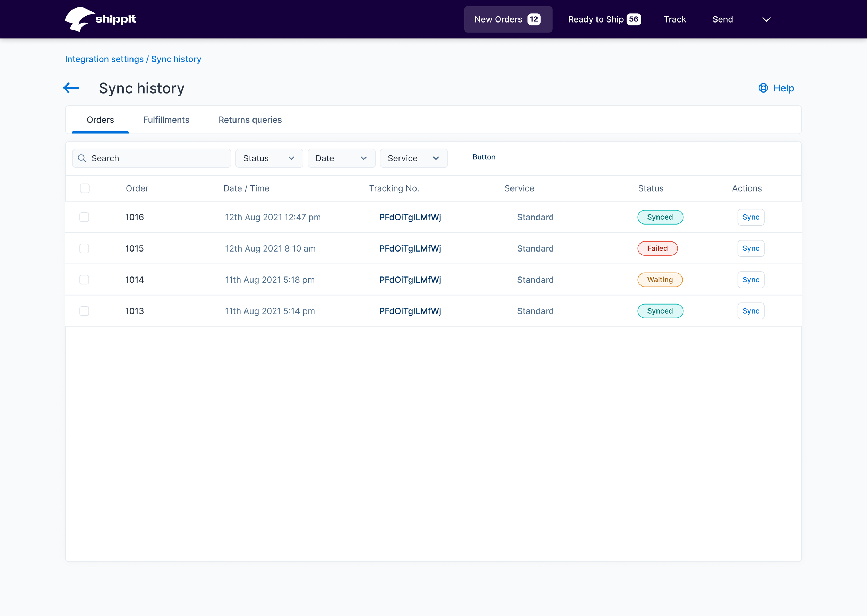Click the Help lifebuoy icon

763,88
